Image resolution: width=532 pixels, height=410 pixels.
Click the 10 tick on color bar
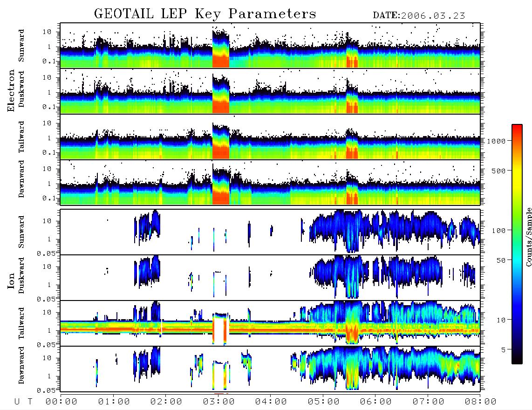[x=501, y=320]
